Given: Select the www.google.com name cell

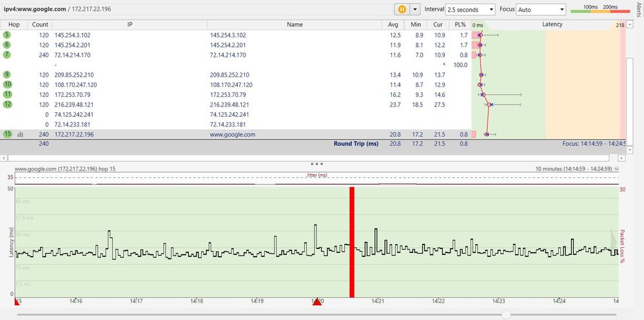Looking at the screenshot, I should 233,134.
